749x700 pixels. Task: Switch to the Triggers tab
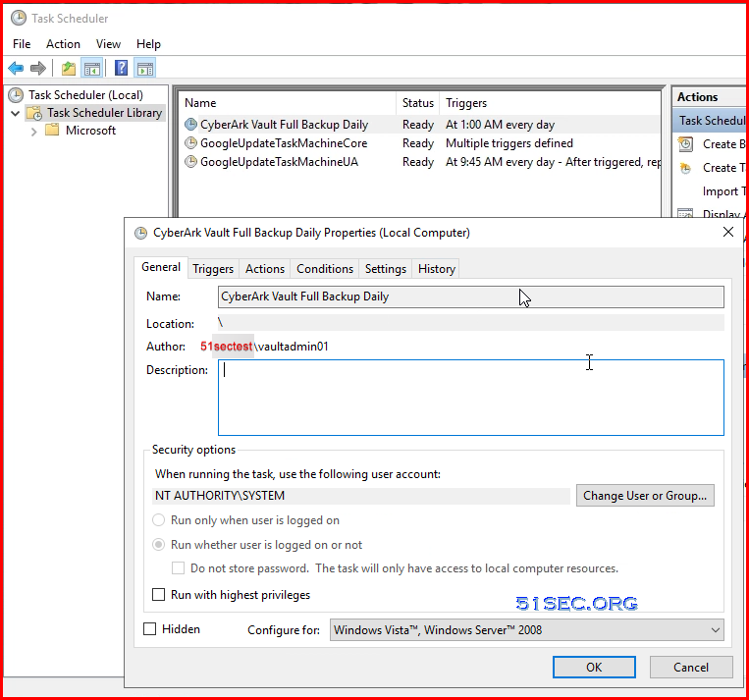click(x=213, y=269)
